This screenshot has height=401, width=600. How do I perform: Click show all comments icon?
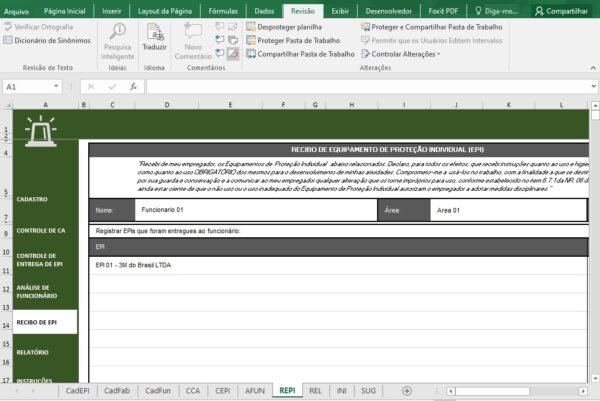tap(233, 40)
